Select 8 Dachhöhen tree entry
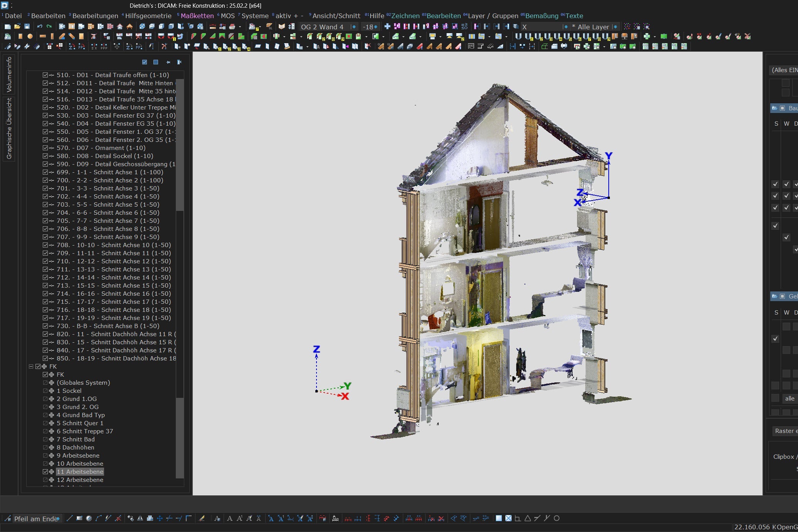Screen dimensions: 798x532 click(x=75, y=448)
